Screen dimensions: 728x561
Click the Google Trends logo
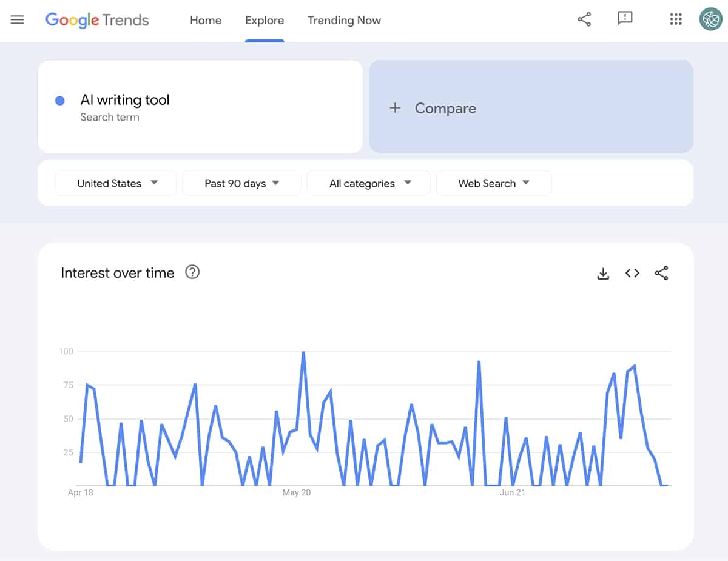tap(97, 20)
